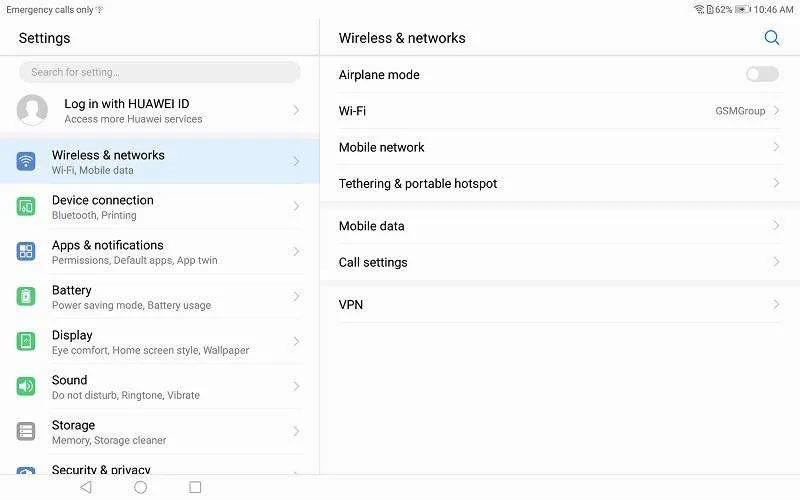Click the search magnifier icon
The image size is (800, 500).
tap(771, 38)
